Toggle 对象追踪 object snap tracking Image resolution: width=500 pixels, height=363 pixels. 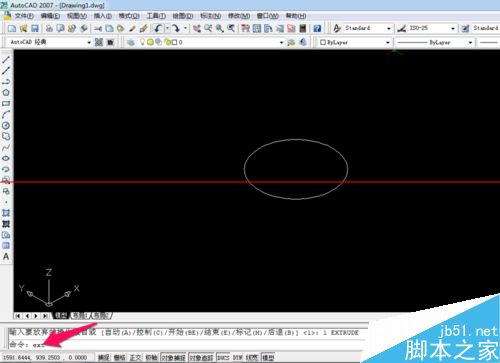coord(202,358)
